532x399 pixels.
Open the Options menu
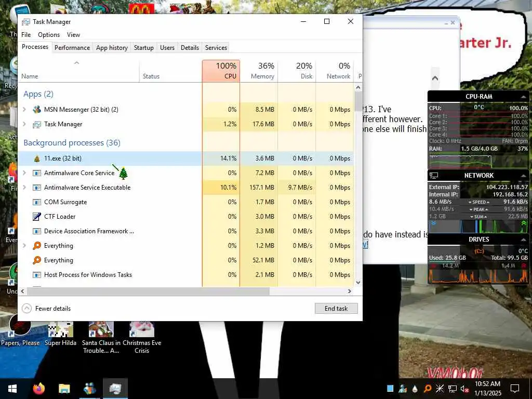click(49, 35)
